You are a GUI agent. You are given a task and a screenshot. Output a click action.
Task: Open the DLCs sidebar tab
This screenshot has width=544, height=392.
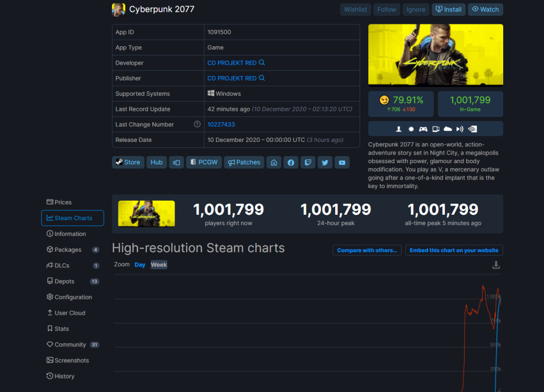point(72,265)
